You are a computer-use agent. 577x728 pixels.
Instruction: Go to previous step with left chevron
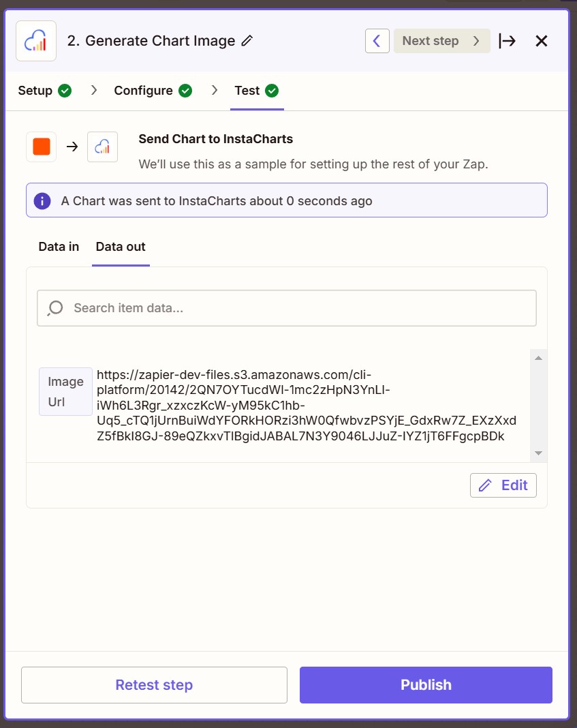pos(377,41)
